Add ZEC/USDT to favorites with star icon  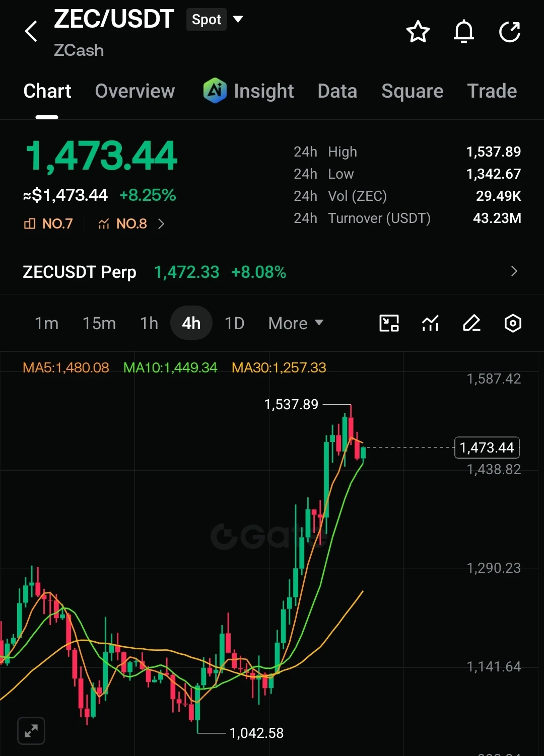pos(418,32)
